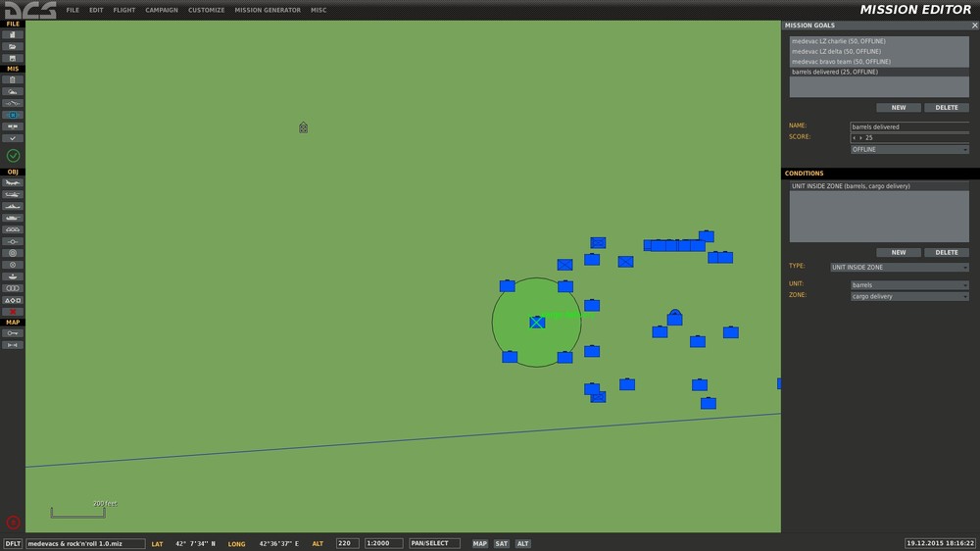Click DELETE button under conditions list
Image resolution: width=980 pixels, height=551 pixels.
947,253
